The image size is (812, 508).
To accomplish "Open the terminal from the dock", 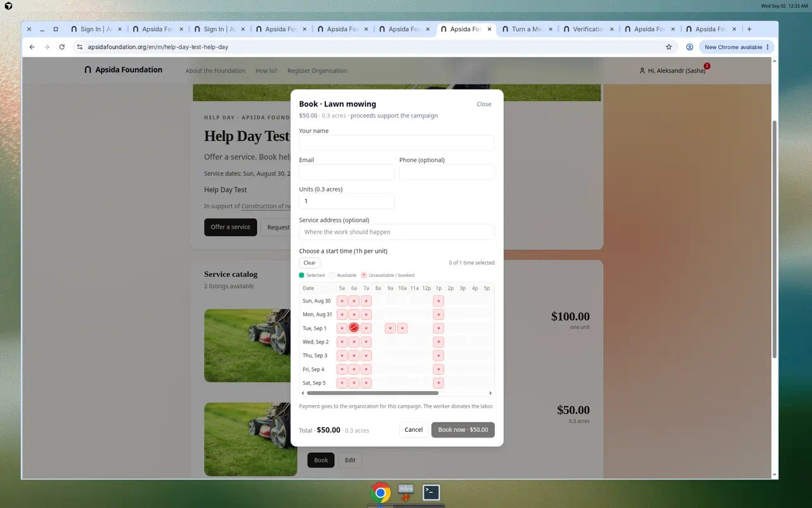I will click(431, 492).
